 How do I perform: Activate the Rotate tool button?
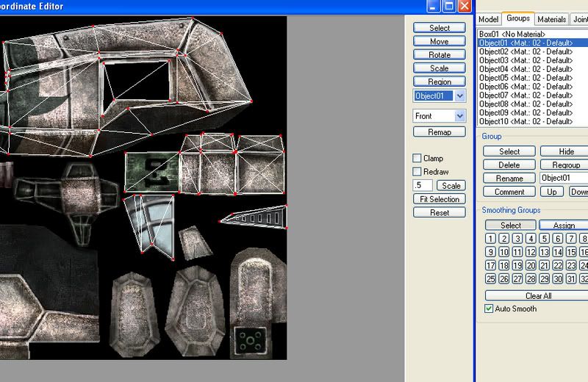[x=439, y=55]
